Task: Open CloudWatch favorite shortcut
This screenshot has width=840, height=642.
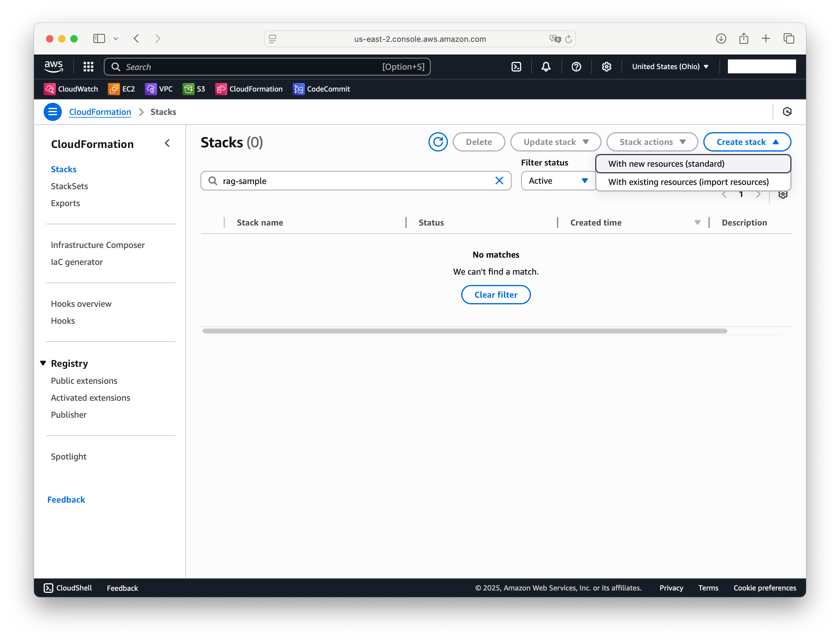Action: 71,89
